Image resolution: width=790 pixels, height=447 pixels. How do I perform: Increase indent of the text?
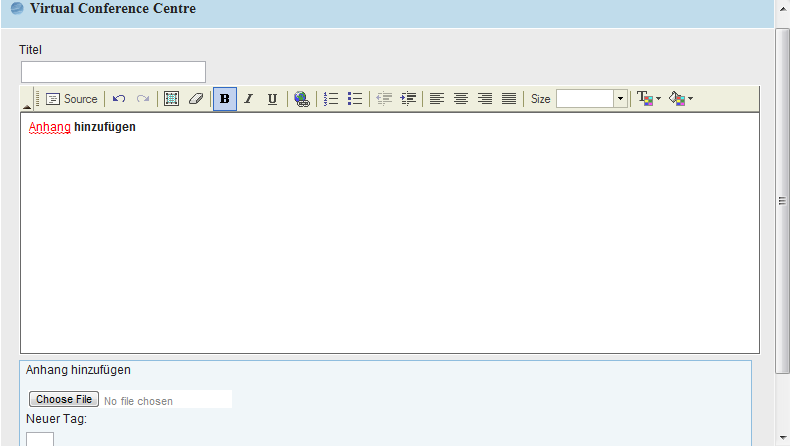tap(408, 99)
